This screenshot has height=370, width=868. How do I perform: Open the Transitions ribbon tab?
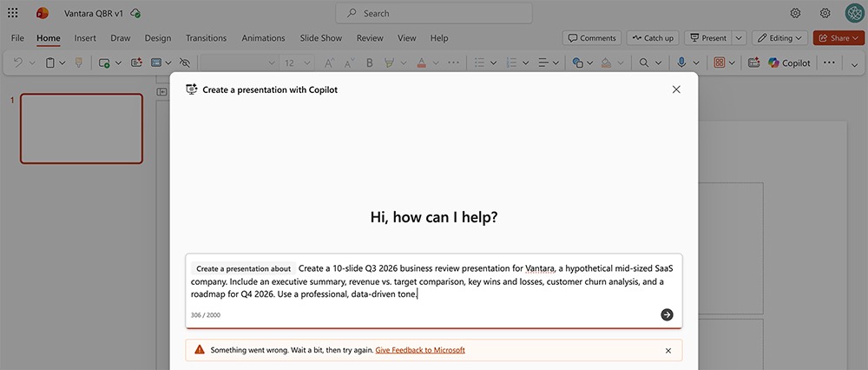206,38
